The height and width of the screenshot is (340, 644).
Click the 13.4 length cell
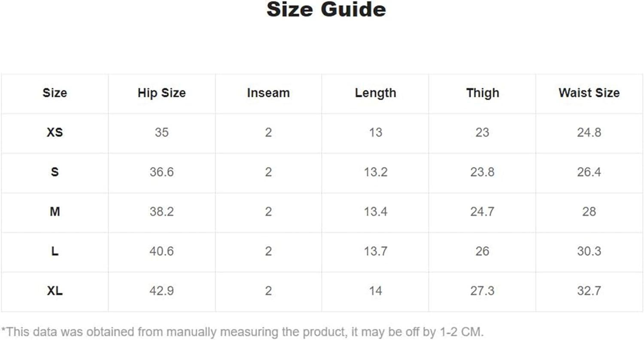tap(375, 212)
